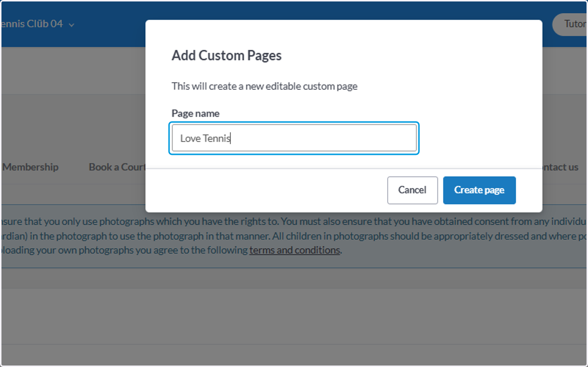
Task: Go to the Book a Court page
Action: click(x=117, y=167)
